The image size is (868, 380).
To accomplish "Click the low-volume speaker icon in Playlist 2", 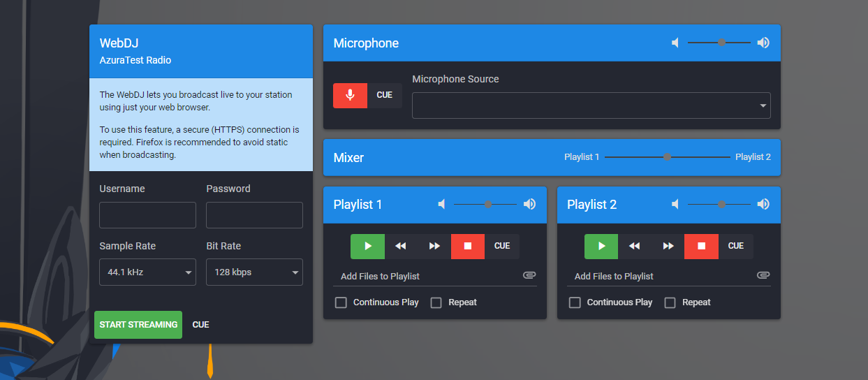I will coord(675,204).
